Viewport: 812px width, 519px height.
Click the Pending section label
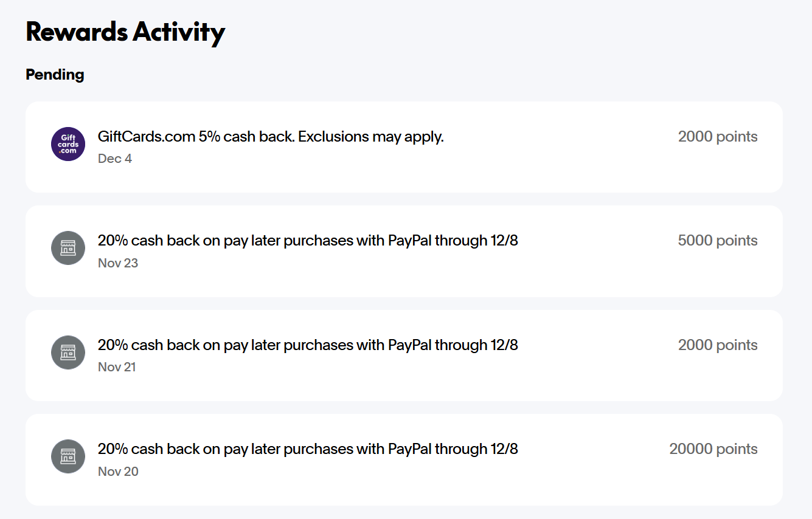[x=55, y=75]
